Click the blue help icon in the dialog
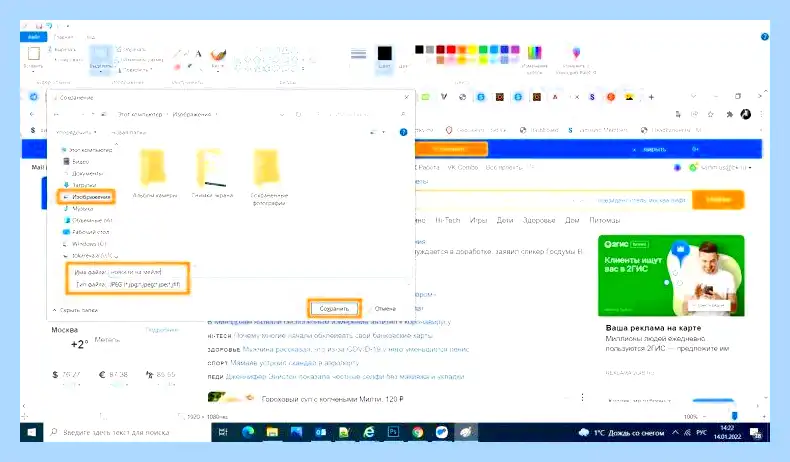 (x=403, y=133)
